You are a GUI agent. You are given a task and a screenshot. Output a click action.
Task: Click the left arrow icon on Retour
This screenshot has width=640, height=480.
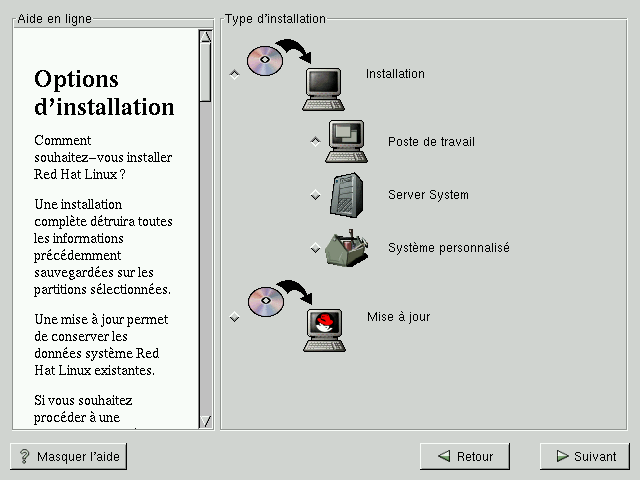(x=443, y=456)
